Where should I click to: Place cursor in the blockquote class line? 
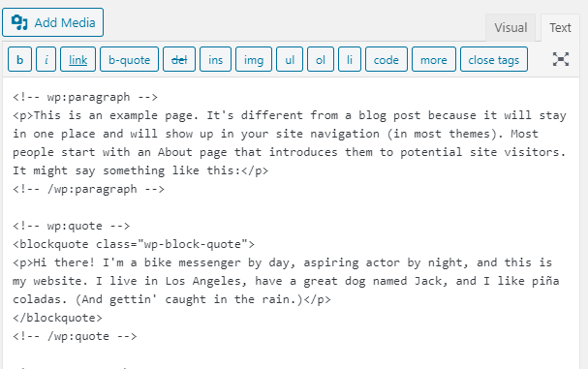click(134, 244)
